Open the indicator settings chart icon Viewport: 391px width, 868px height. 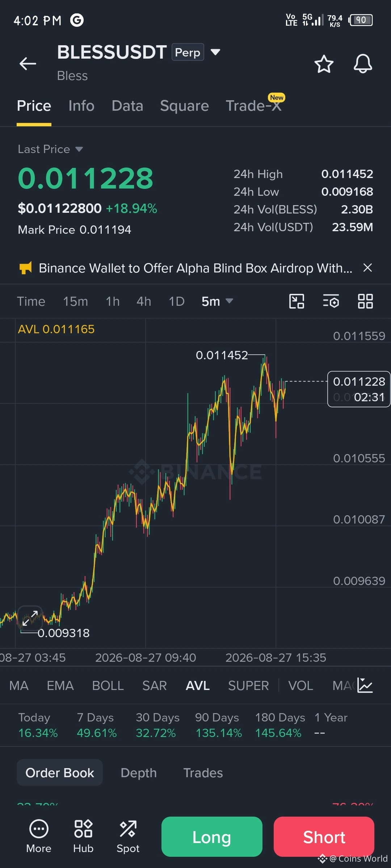pos(365,685)
